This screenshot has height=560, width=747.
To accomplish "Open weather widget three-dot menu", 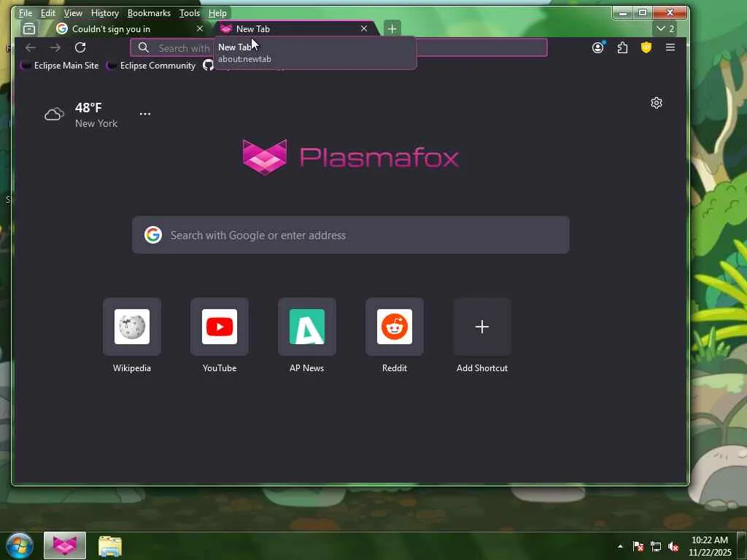I will pos(145,114).
